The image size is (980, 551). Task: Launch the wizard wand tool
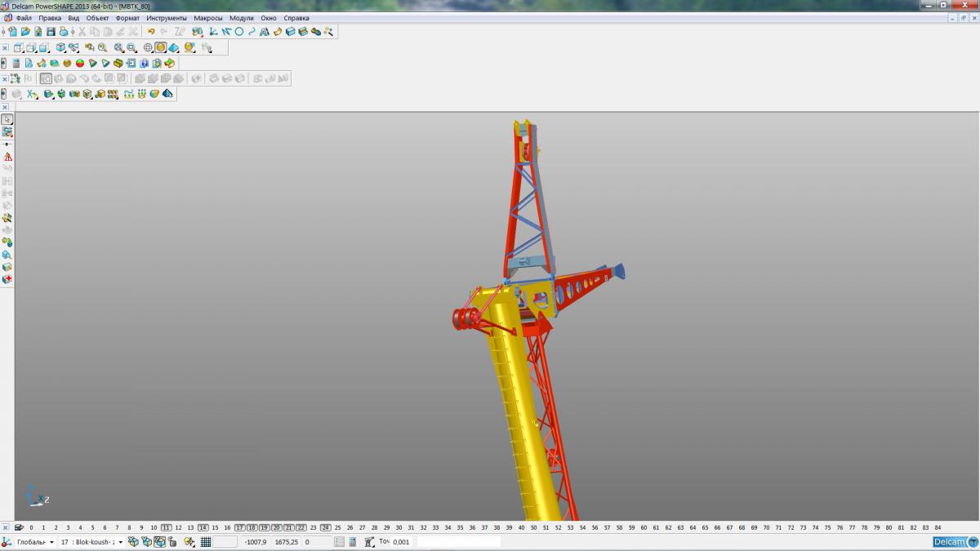328,31
